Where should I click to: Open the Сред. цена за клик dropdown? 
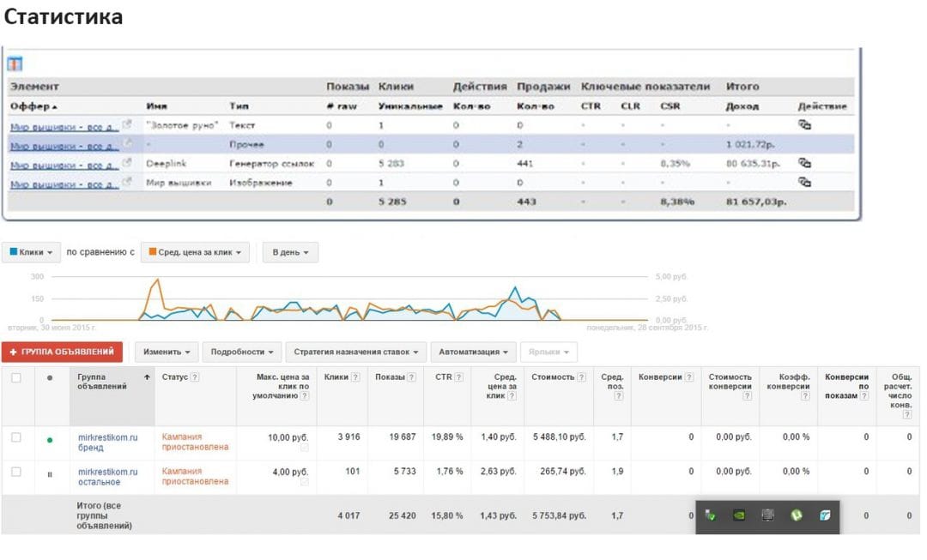(x=195, y=252)
